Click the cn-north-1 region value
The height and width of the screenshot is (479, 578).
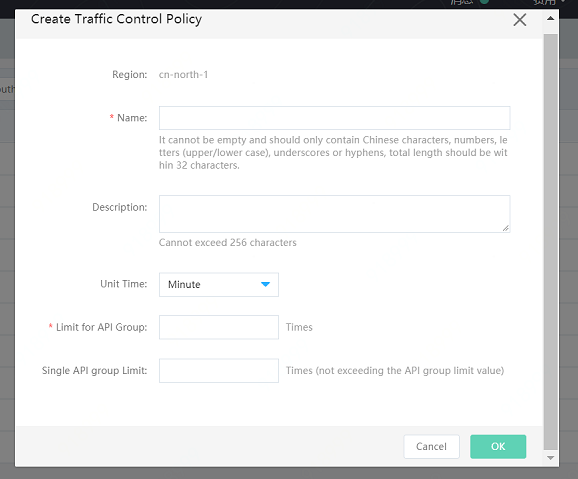coord(183,75)
